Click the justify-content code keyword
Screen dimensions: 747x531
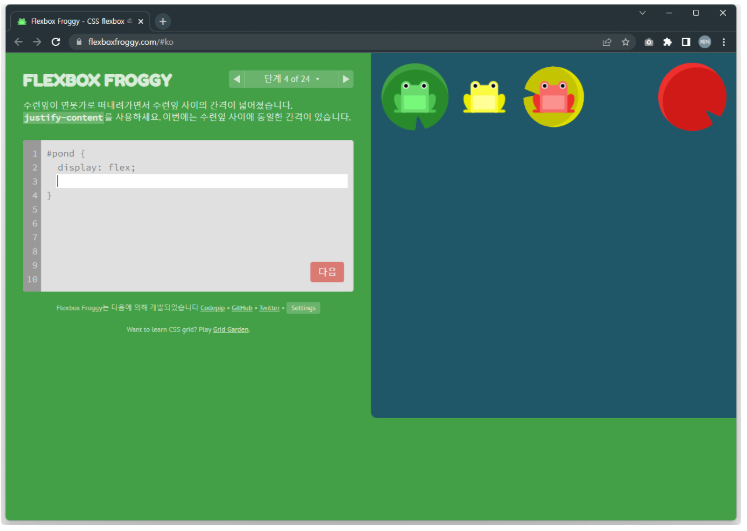pyautogui.click(x=64, y=118)
